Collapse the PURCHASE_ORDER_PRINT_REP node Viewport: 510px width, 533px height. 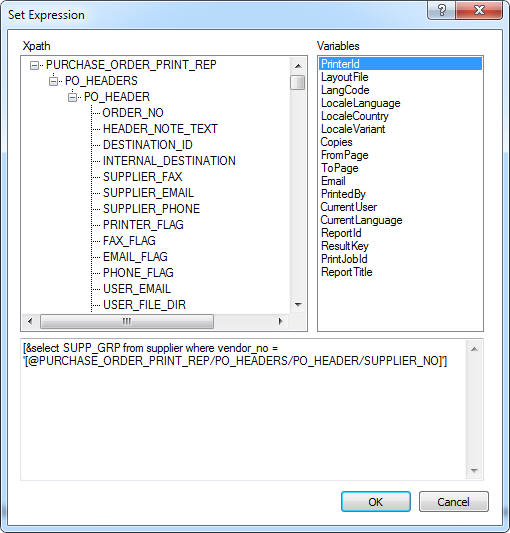pyautogui.click(x=34, y=65)
